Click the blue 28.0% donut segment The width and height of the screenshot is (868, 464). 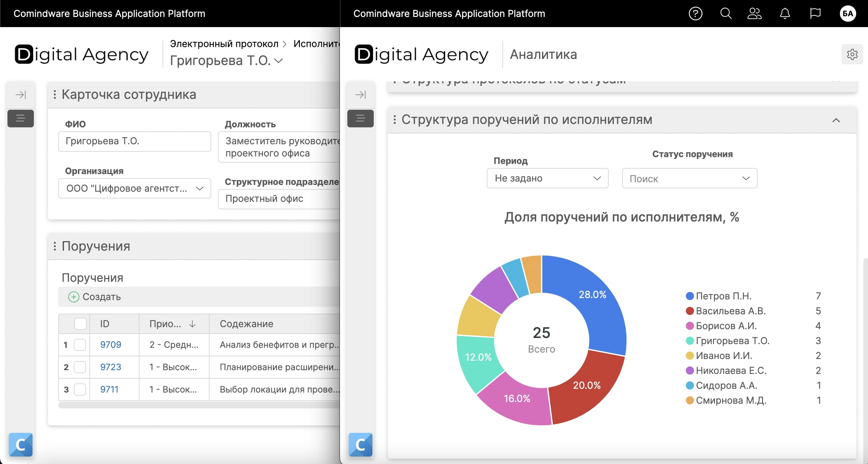click(x=592, y=295)
